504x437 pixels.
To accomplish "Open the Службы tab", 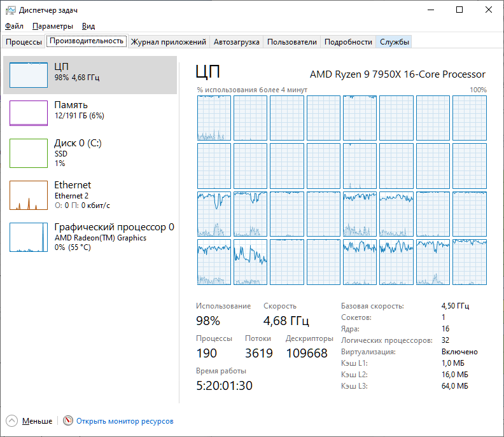I will 395,42.
